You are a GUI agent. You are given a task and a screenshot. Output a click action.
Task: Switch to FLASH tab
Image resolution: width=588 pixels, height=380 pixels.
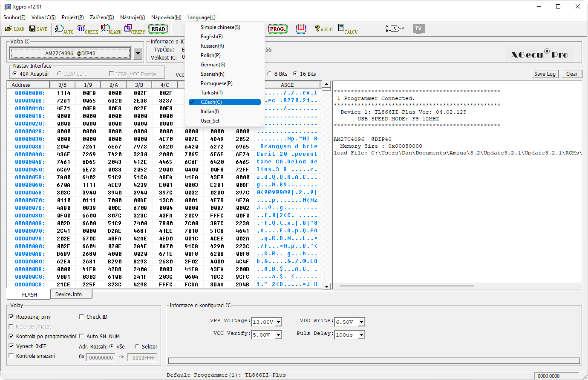click(29, 294)
